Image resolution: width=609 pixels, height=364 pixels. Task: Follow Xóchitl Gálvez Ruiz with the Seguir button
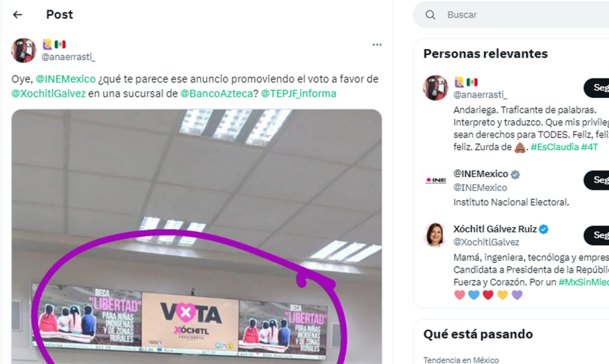[597, 235]
